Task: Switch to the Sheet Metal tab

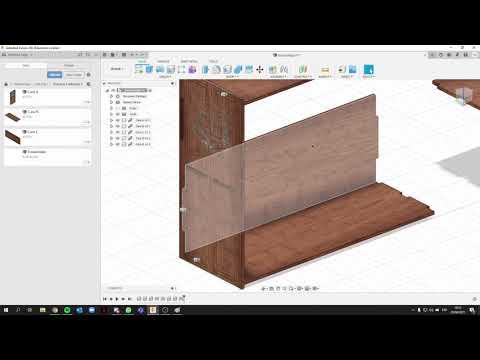Action: (189, 61)
